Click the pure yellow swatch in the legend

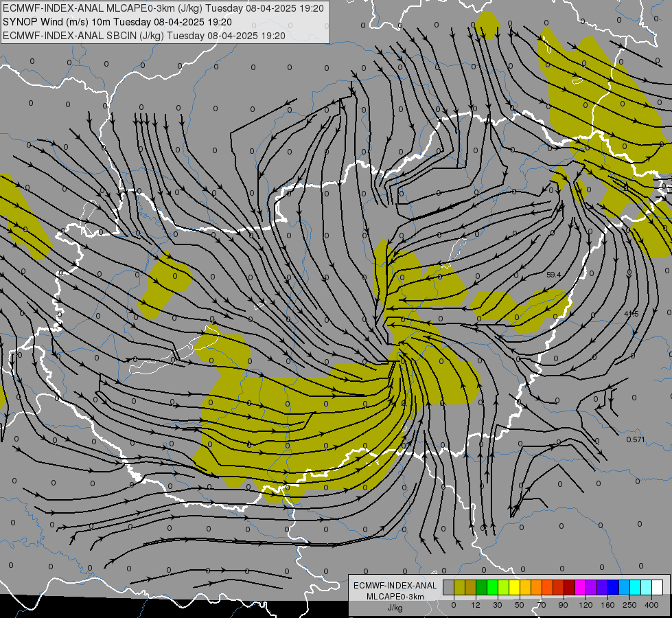(514, 587)
